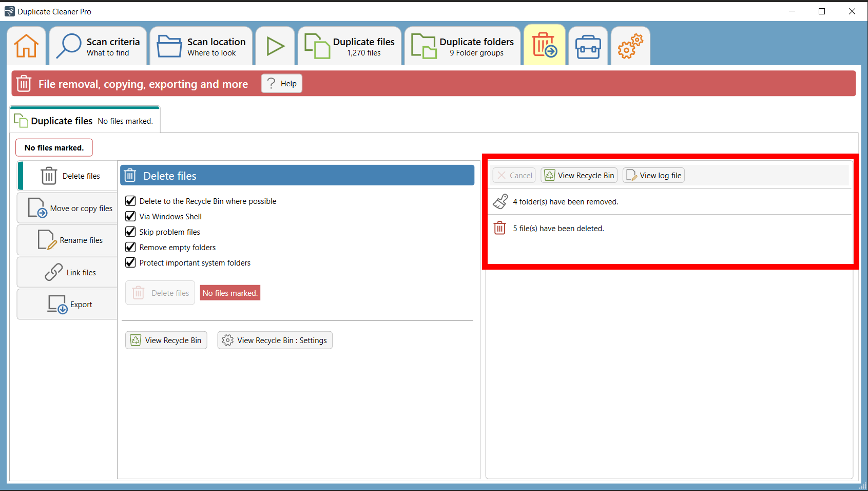Screen dimensions: 868x491
Task: Disable Via Windows Shell option
Action: pyautogui.click(x=130, y=216)
